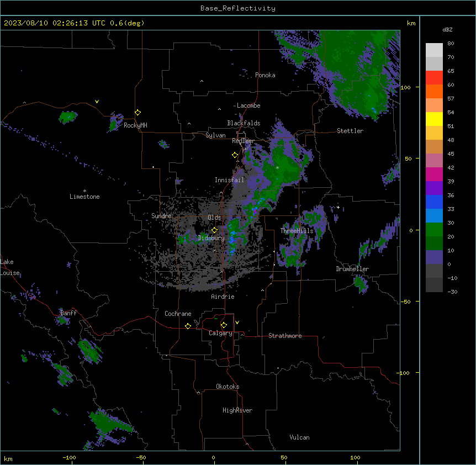The image size is (476, 465).
Task: Choose the light blue 30-33 dBZ legend band
Action: (x=434, y=216)
